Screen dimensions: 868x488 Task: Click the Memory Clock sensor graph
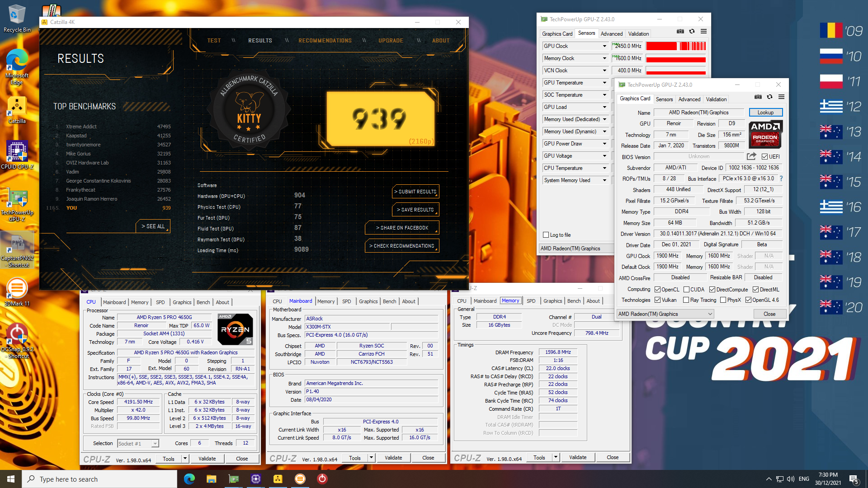click(x=676, y=58)
